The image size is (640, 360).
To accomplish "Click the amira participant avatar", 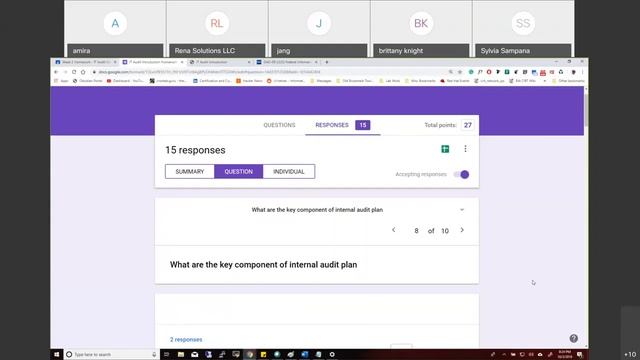I will [x=115, y=23].
